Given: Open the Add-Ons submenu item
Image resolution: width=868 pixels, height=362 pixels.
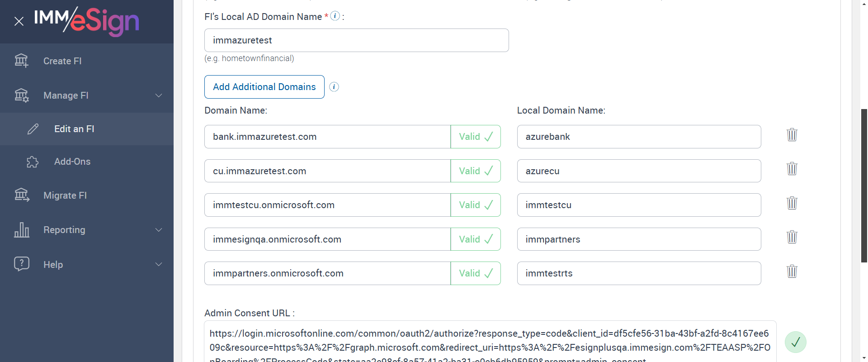Looking at the screenshot, I should (x=72, y=162).
